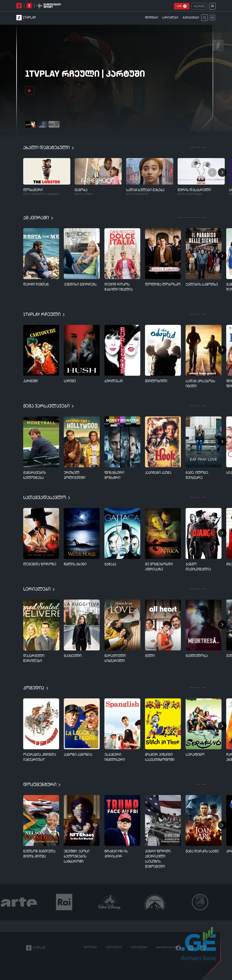Switch language with the GE button
This screenshot has height=980, width=232.
(x=212, y=6)
